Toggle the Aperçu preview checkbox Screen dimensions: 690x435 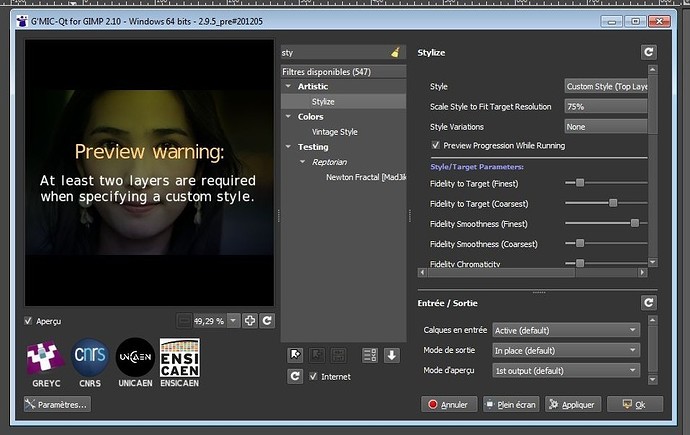coord(28,321)
